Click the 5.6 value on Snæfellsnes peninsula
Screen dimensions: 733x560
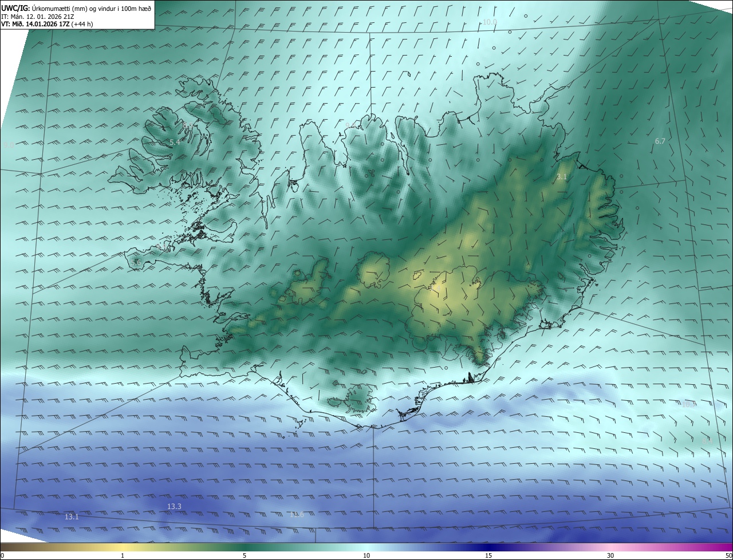click(x=136, y=262)
